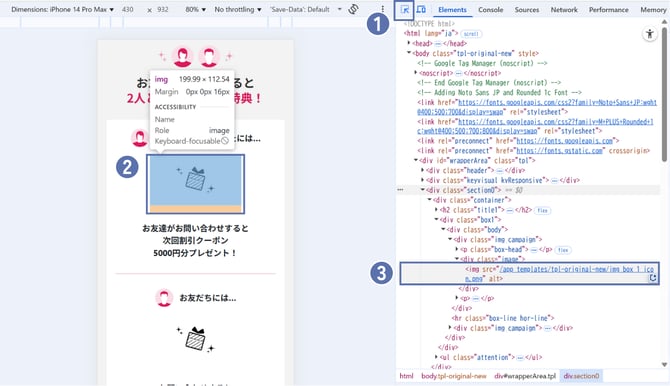The image size is (670, 386).
Task: Switch to the Network tab
Action: click(564, 9)
